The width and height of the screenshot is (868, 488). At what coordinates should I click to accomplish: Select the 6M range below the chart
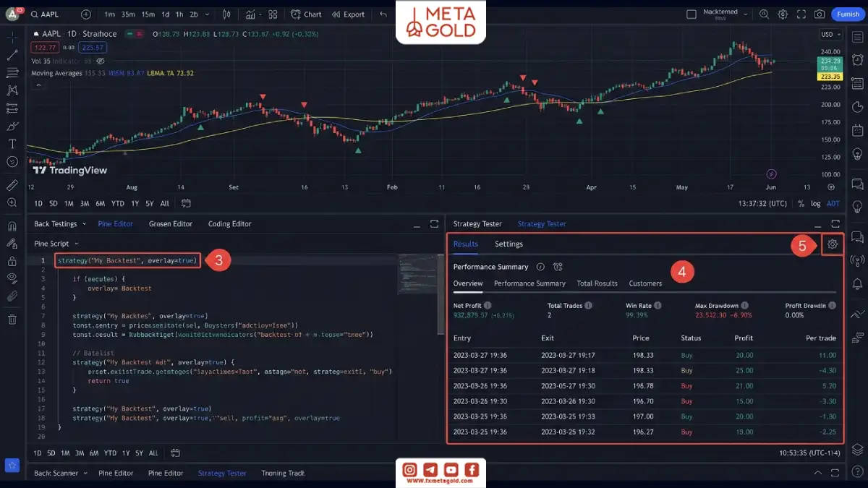pos(100,203)
